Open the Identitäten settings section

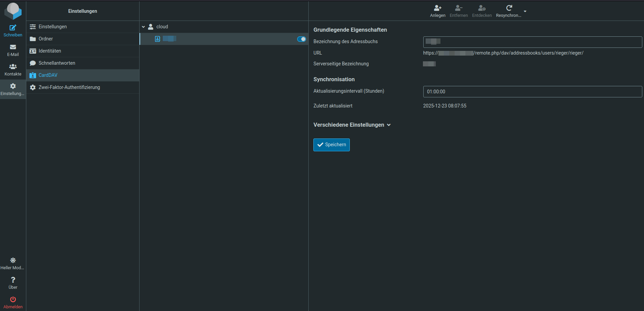(50, 51)
